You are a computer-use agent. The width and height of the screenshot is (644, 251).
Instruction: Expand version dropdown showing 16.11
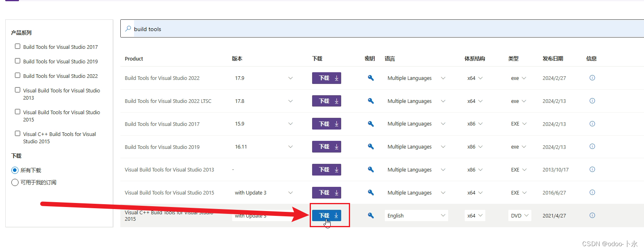click(x=264, y=146)
